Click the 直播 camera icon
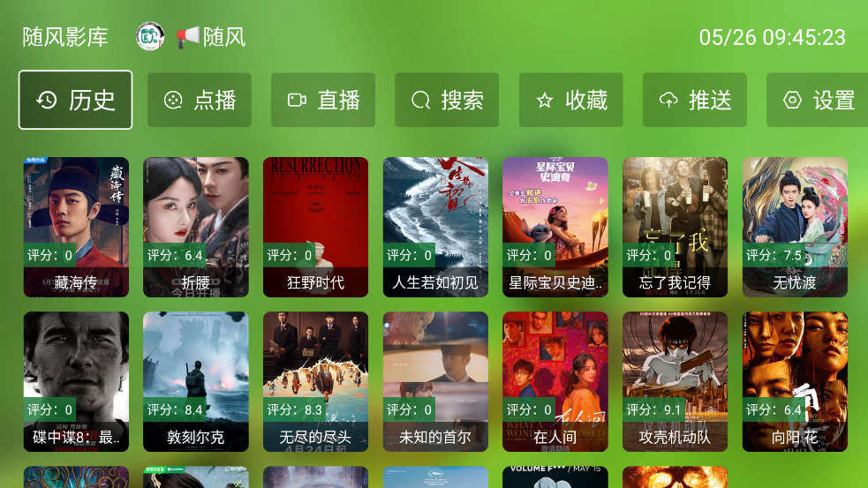Screen dimensions: 868x488 (x=298, y=100)
